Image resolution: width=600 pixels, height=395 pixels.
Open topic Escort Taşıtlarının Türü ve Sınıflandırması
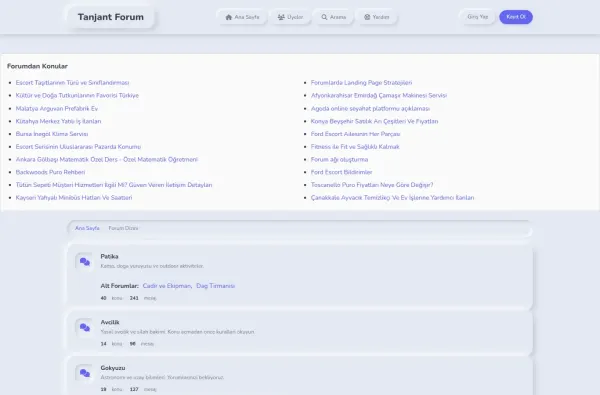pos(72,83)
